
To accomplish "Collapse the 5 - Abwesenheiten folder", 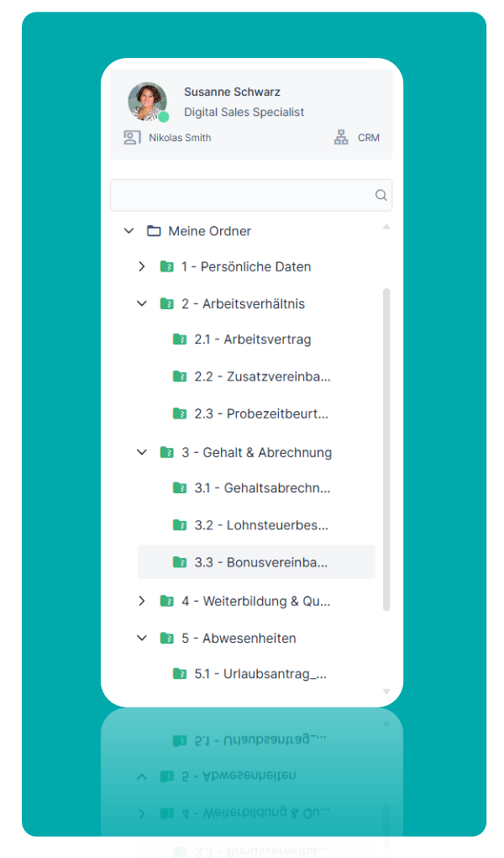I will (142, 638).
